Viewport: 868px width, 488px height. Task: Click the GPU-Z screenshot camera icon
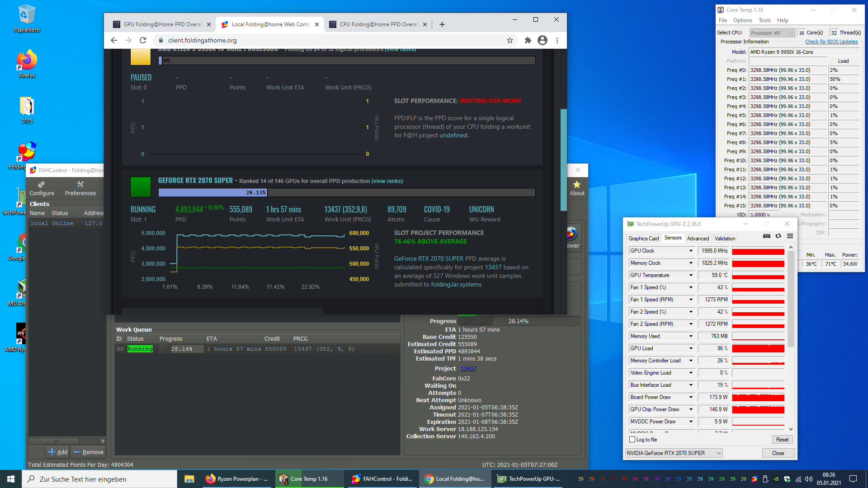(x=767, y=236)
